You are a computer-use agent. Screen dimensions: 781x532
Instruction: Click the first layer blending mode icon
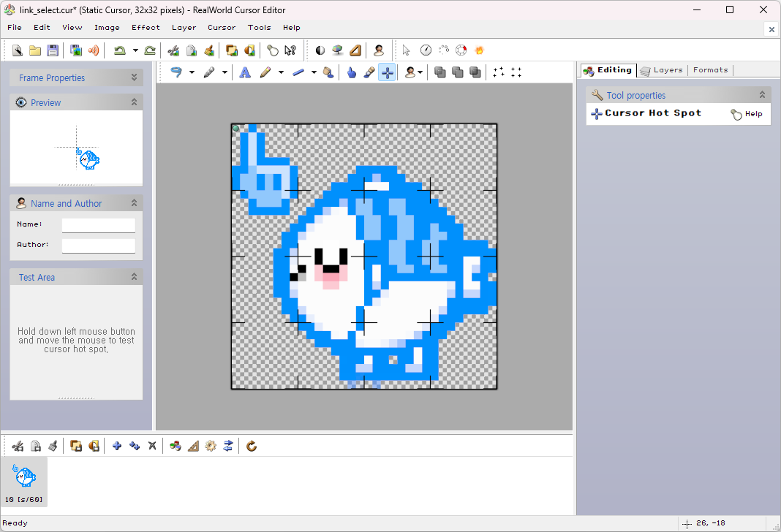click(x=439, y=72)
